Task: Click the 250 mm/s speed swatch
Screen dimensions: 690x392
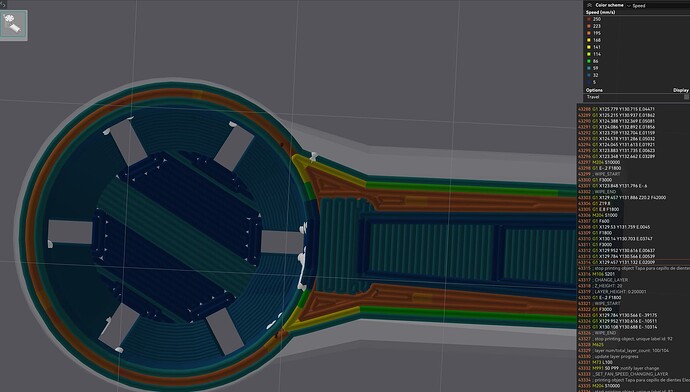Action: (x=589, y=19)
